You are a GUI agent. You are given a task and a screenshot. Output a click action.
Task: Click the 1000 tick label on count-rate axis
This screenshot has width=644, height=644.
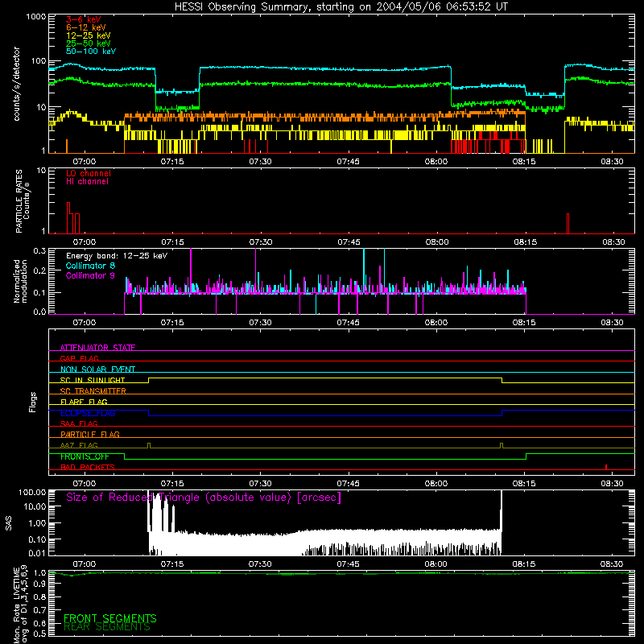click(x=35, y=17)
